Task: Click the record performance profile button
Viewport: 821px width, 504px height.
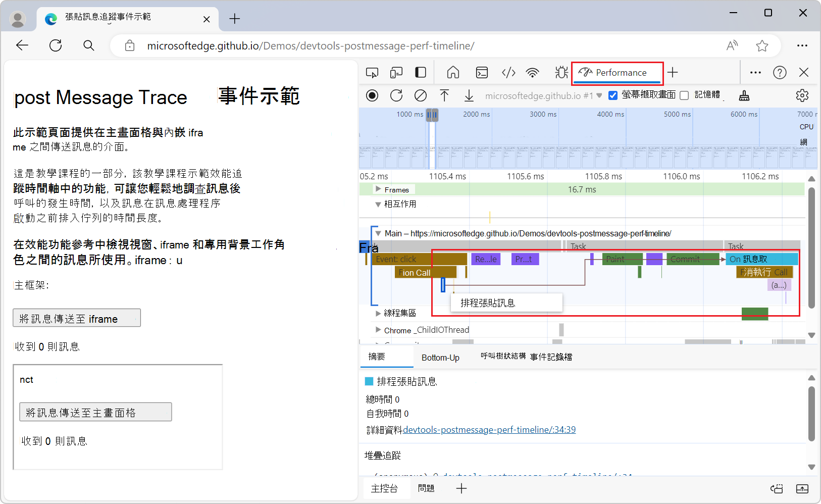Action: (x=372, y=95)
